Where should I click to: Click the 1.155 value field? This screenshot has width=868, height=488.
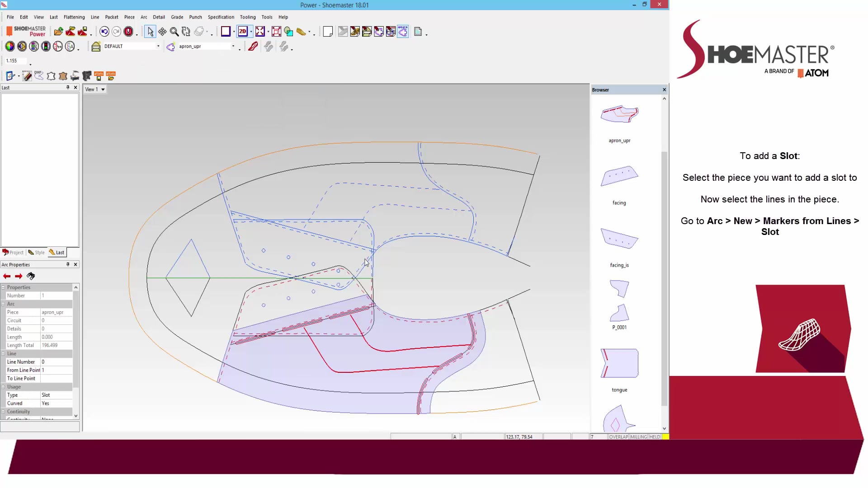(x=15, y=61)
